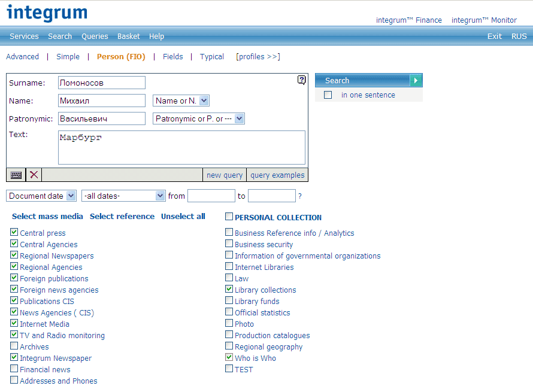Switch to the Advanced search tab
The width and height of the screenshot is (533, 392).
tap(22, 57)
